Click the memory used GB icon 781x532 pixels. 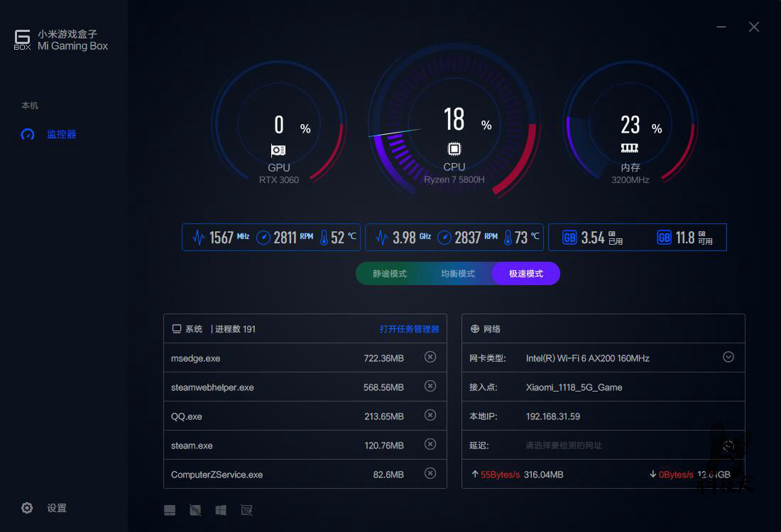[569, 237]
